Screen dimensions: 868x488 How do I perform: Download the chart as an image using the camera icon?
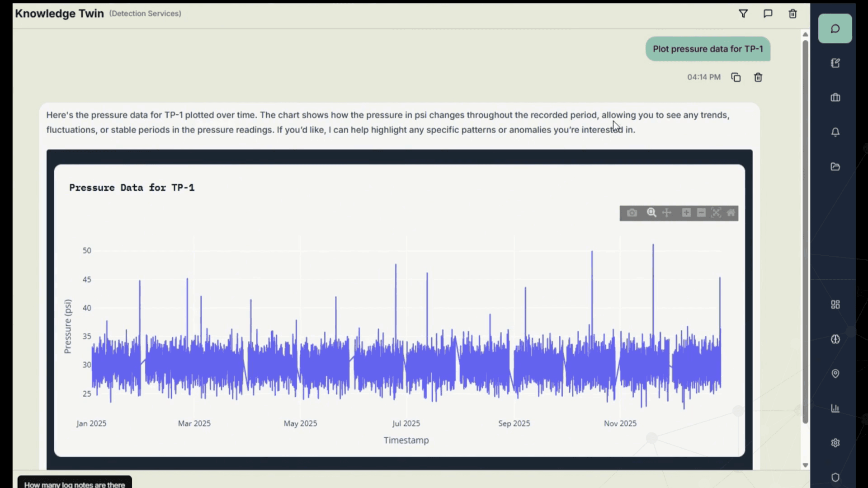click(632, 212)
